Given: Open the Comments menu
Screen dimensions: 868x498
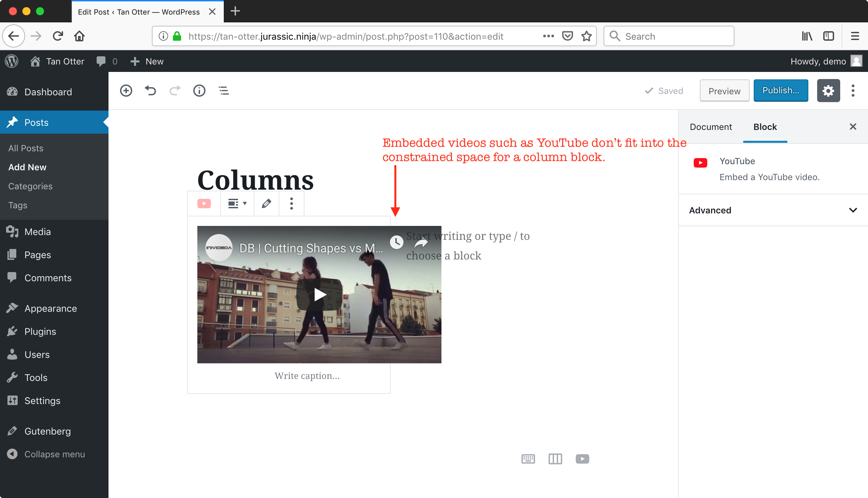Looking at the screenshot, I should coord(54,278).
